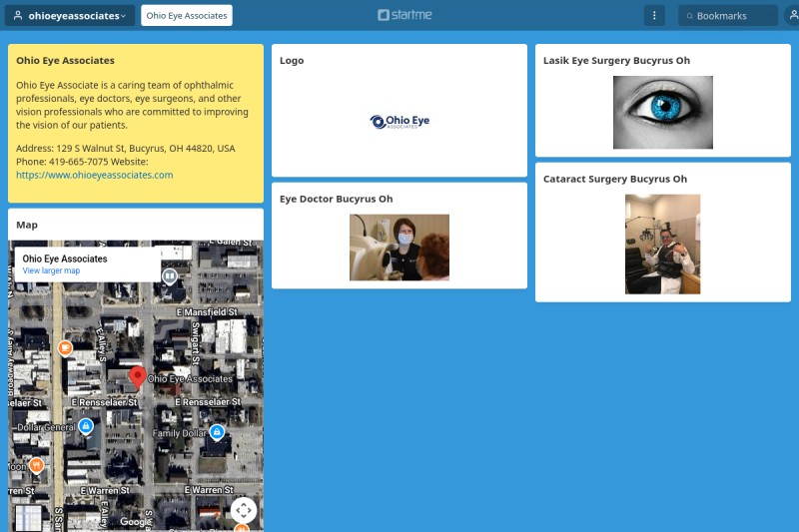Screen dimensions: 799x532
Task: Click the Eye Doctor Bucyrus Oh title
Action: [x=336, y=199]
